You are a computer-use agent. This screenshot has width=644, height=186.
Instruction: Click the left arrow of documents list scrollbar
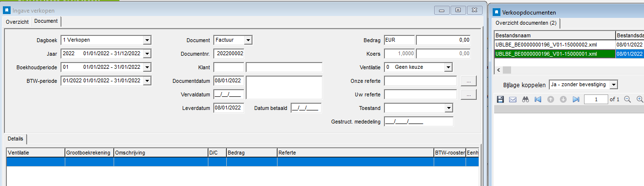click(x=498, y=70)
